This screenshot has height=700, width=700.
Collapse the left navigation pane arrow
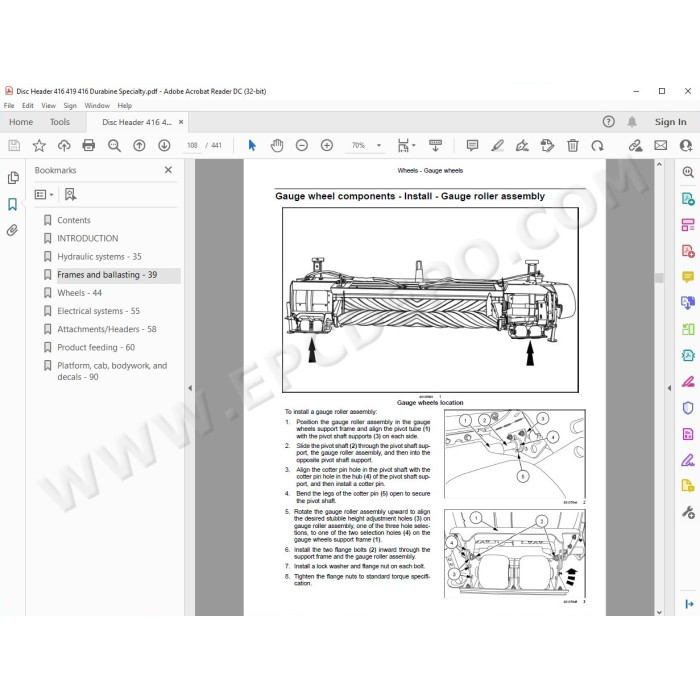coord(190,388)
